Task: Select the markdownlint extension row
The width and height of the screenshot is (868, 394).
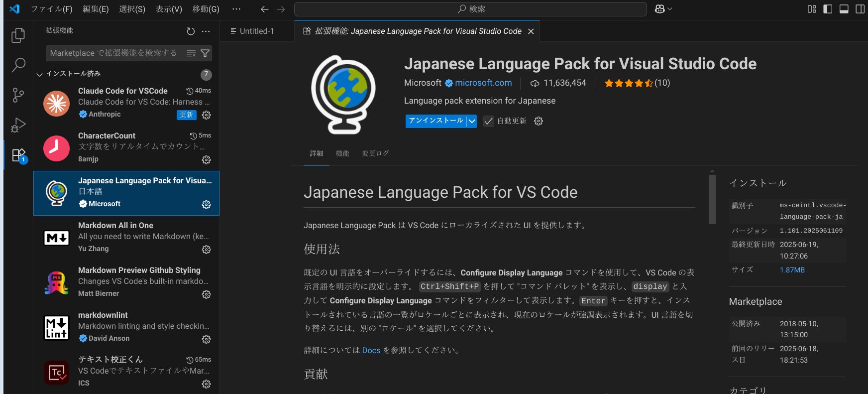Action: point(126,328)
